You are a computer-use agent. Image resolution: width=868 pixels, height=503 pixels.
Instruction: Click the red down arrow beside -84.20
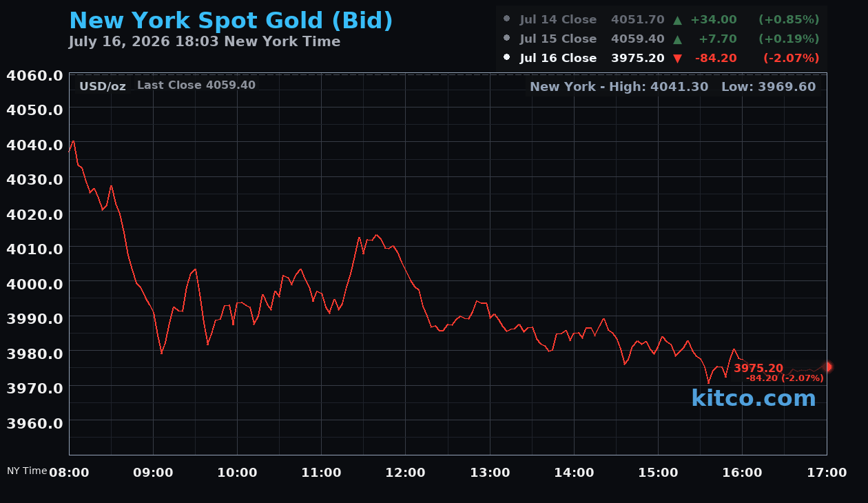pos(677,59)
